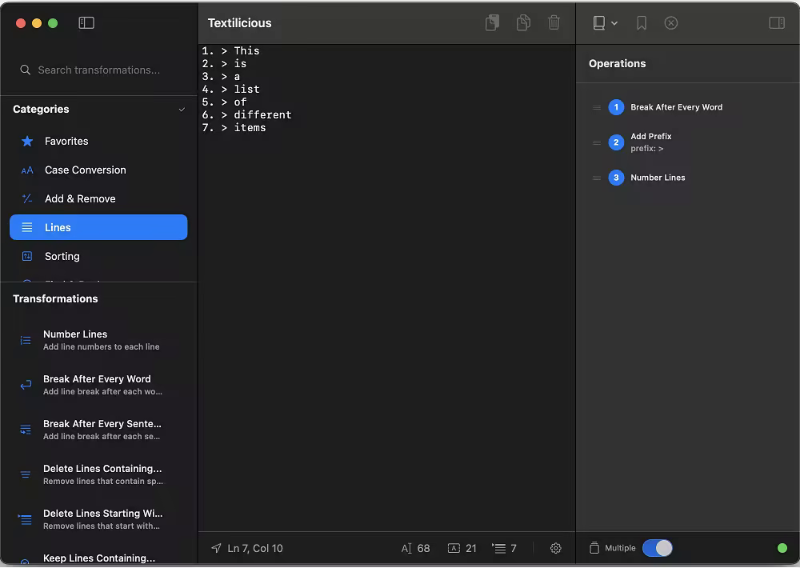Select the Add Prefix operation

[651, 142]
